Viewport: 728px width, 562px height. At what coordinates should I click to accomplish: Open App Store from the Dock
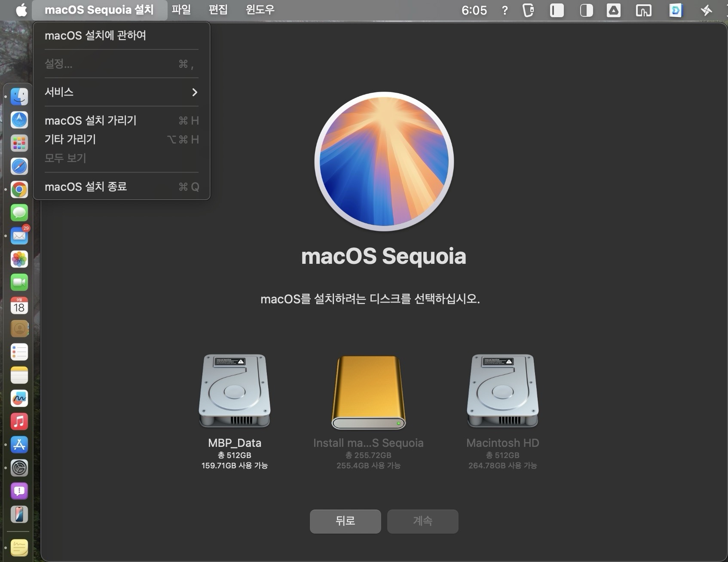pyautogui.click(x=19, y=445)
